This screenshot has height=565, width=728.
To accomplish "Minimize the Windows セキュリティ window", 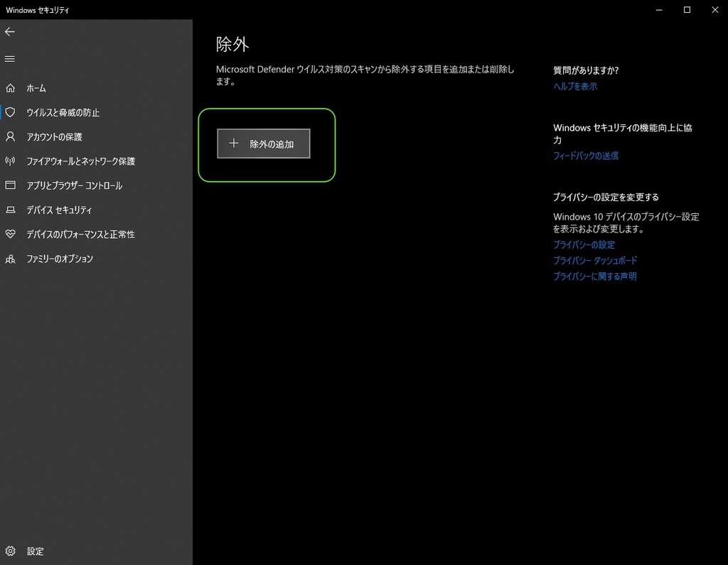I will click(659, 10).
